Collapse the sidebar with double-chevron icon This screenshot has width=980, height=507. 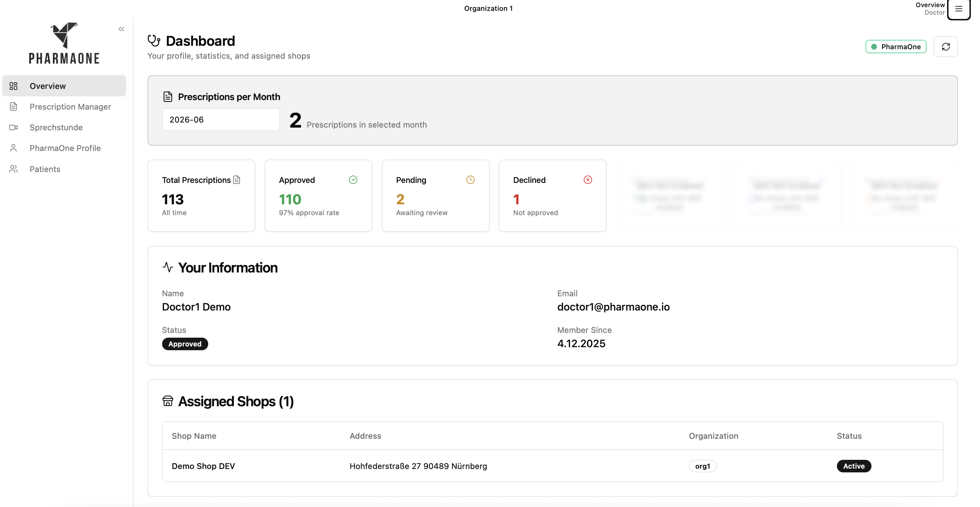point(121,29)
